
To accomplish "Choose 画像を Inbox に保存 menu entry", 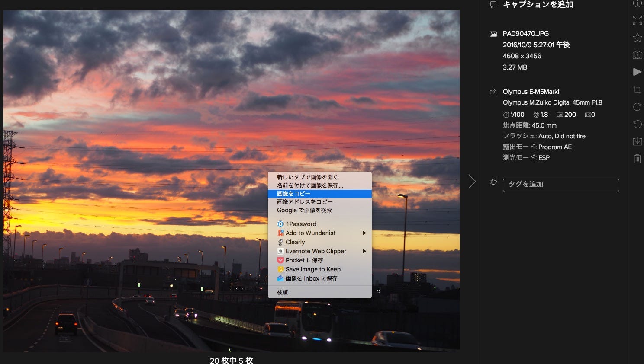I will point(320,278).
